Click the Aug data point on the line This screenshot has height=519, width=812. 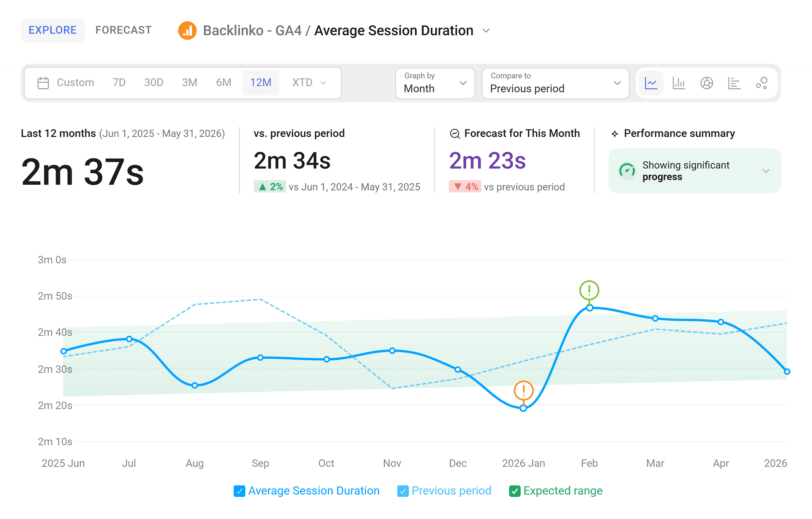tap(195, 386)
